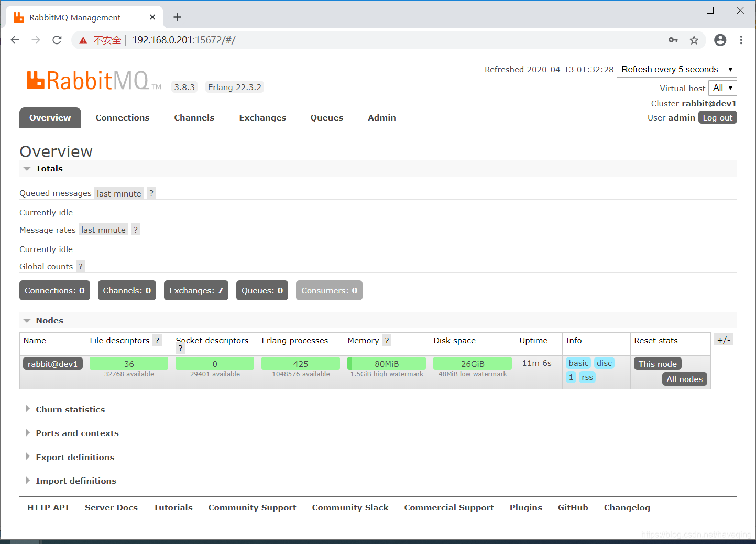Click the 425 Erlang processes bar

coord(301,364)
